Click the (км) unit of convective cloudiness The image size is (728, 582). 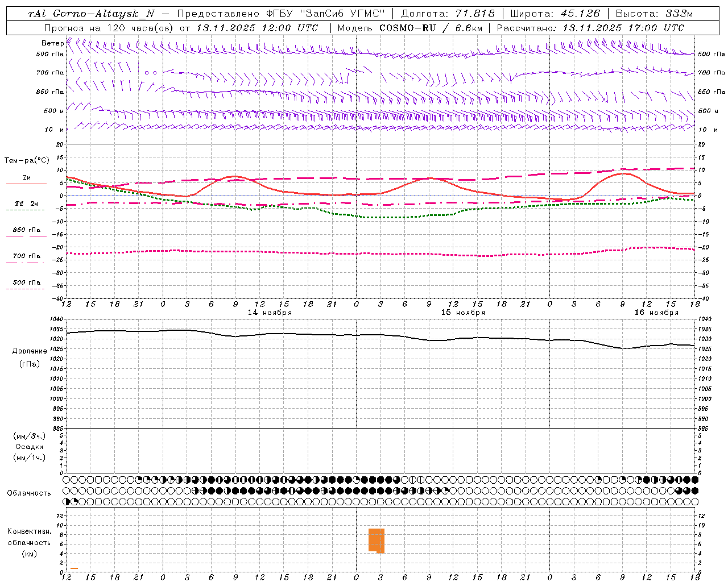click(30, 554)
